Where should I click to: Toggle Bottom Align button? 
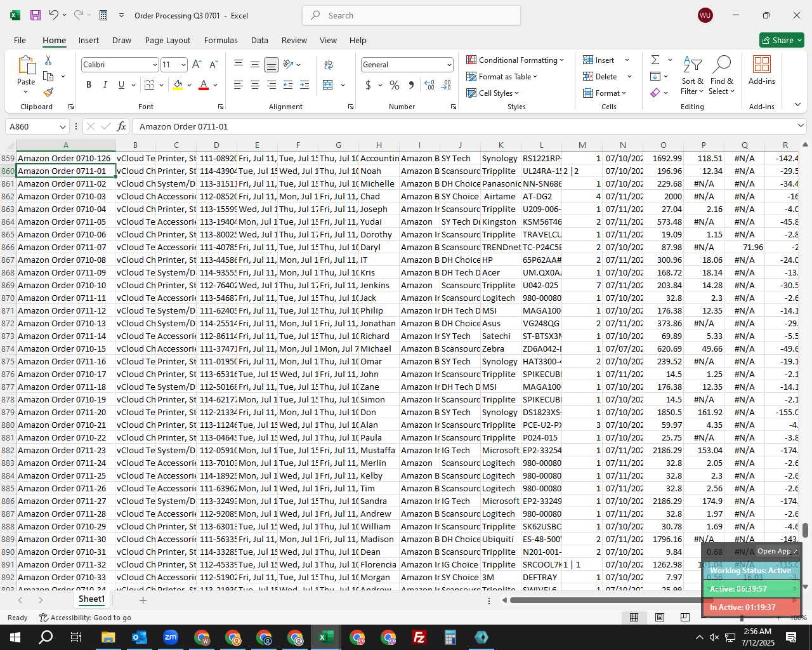[272, 65]
